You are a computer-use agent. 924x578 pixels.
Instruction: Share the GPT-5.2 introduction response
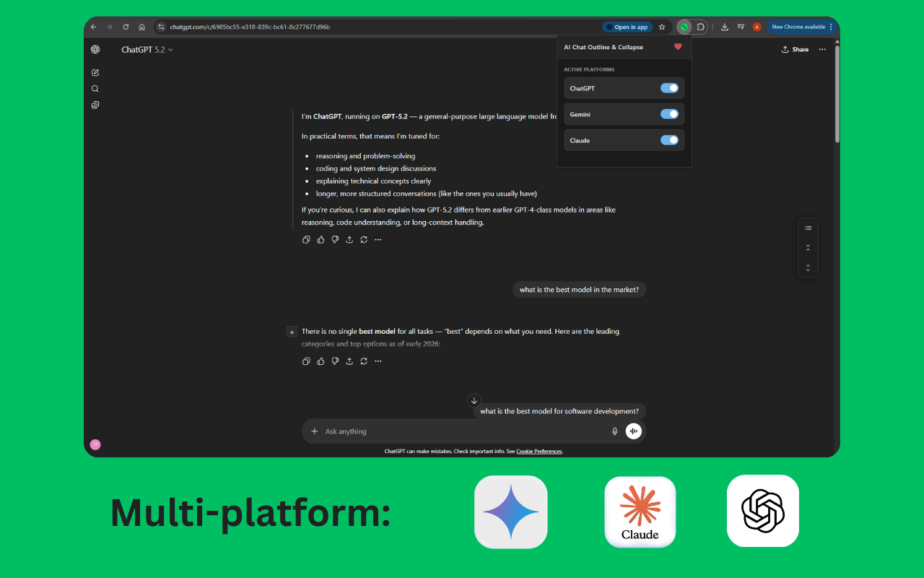click(x=349, y=240)
